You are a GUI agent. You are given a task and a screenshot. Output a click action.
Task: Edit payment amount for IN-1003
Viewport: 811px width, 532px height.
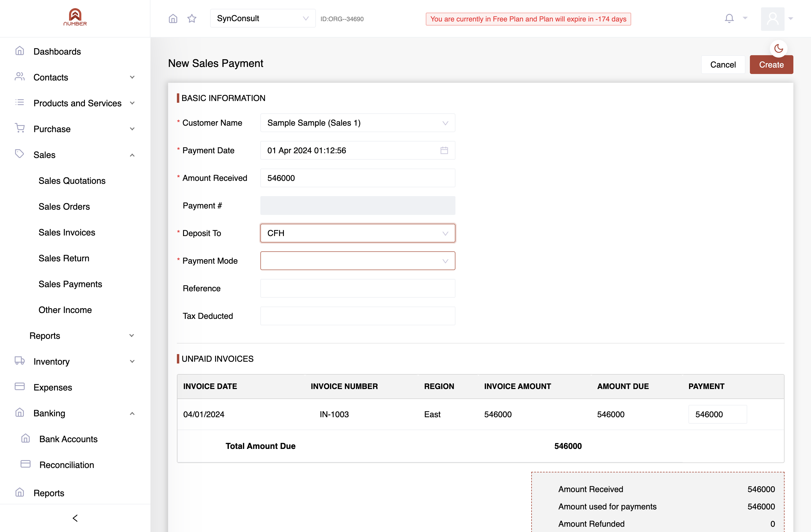(x=718, y=414)
